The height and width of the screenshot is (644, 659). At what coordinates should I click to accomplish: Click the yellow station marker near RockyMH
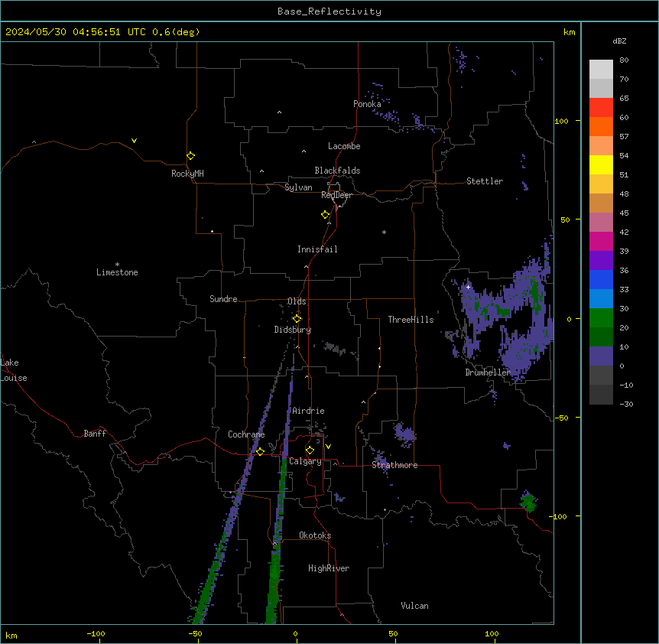(x=190, y=156)
